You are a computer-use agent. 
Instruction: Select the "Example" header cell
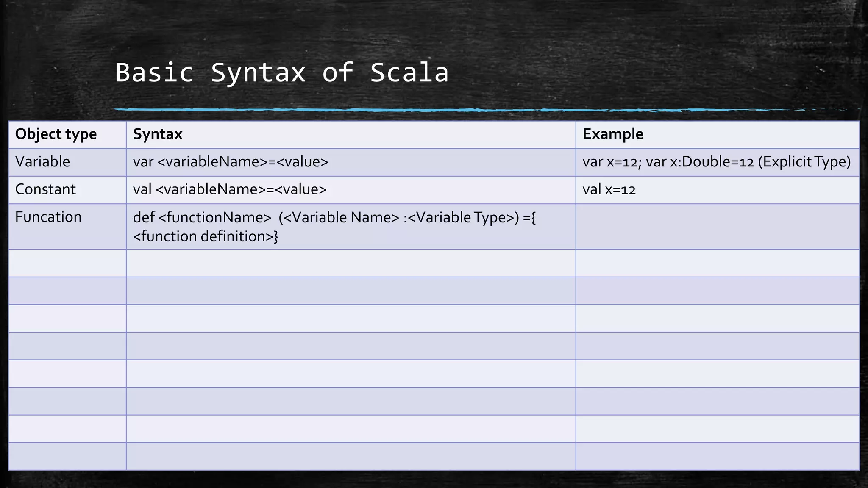point(718,135)
